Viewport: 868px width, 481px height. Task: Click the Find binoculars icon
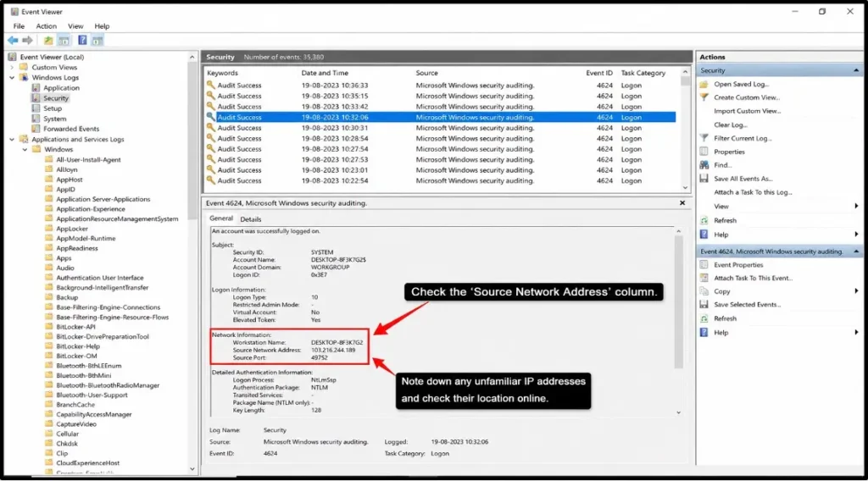click(x=704, y=165)
